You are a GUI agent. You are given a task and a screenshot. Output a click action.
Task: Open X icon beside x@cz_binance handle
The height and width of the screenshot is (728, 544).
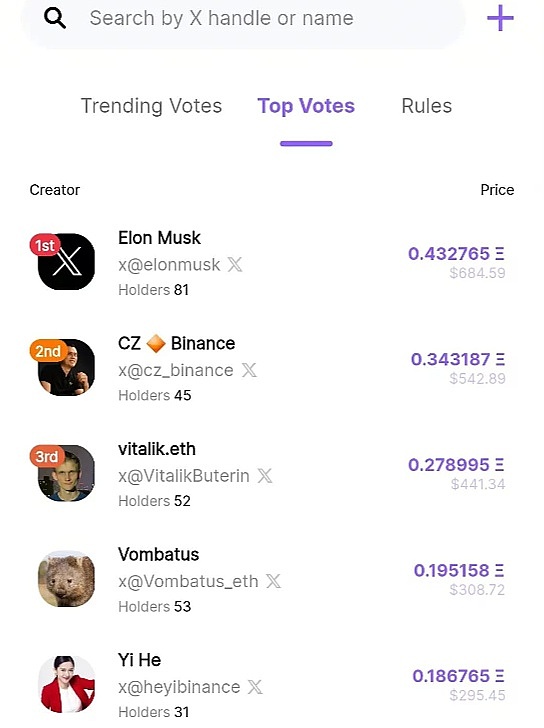(x=249, y=370)
